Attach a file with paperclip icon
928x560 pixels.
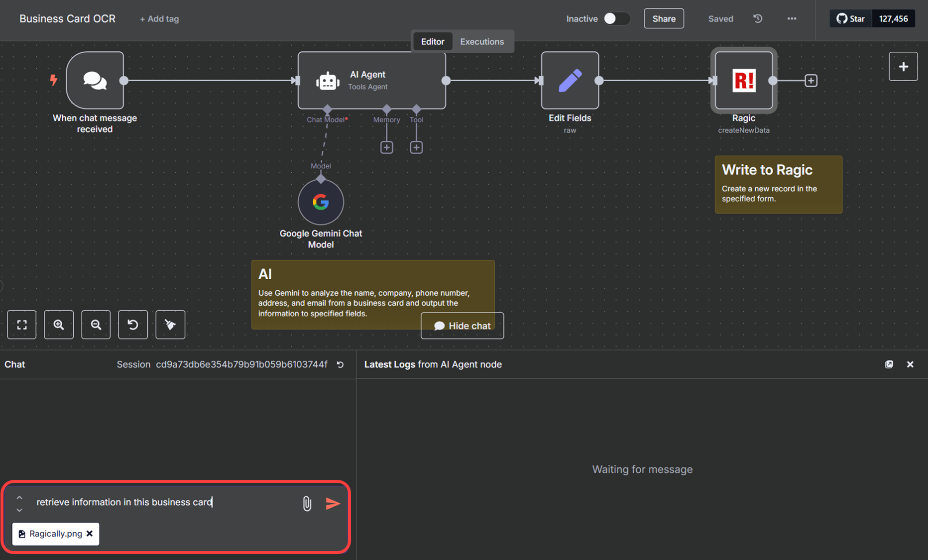point(307,503)
